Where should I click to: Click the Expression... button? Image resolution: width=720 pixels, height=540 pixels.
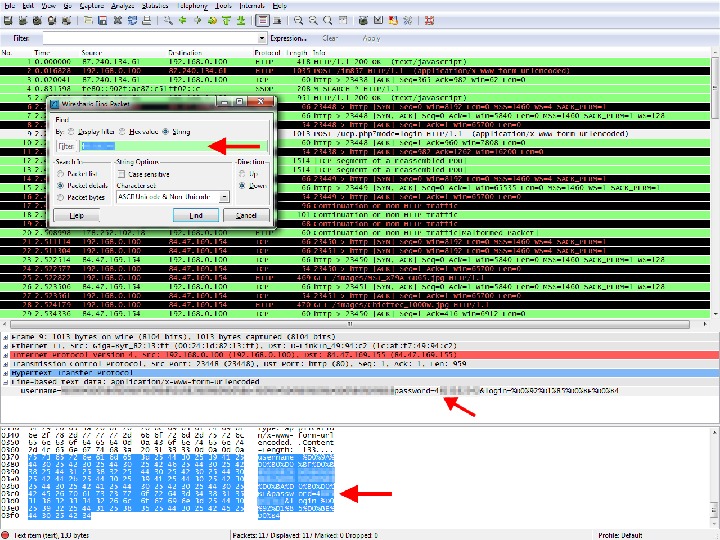pyautogui.click(x=288, y=38)
